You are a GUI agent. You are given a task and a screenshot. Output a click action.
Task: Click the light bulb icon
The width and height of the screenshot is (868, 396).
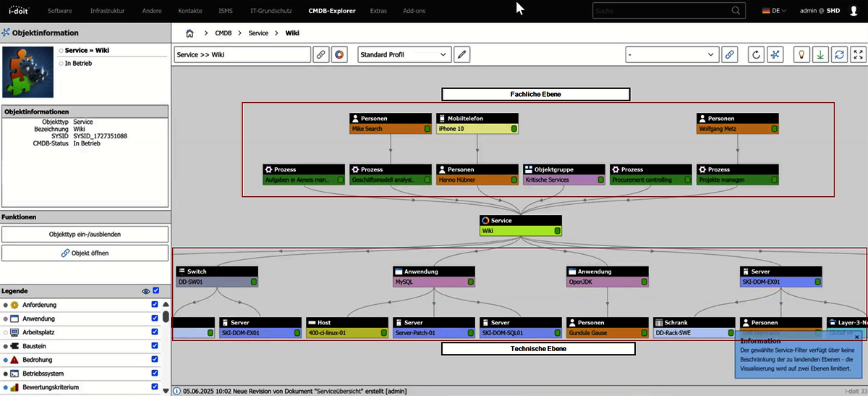tap(801, 55)
